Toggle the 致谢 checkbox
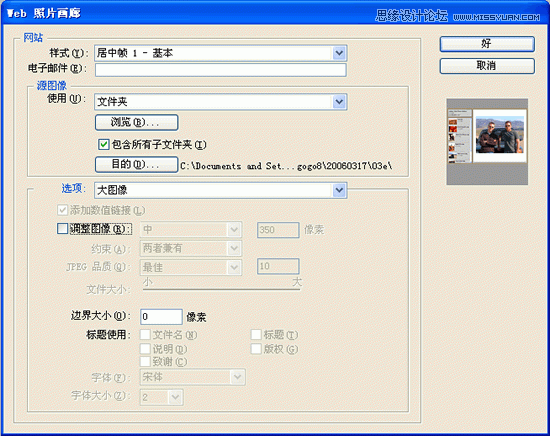The image size is (550, 436). (x=145, y=361)
